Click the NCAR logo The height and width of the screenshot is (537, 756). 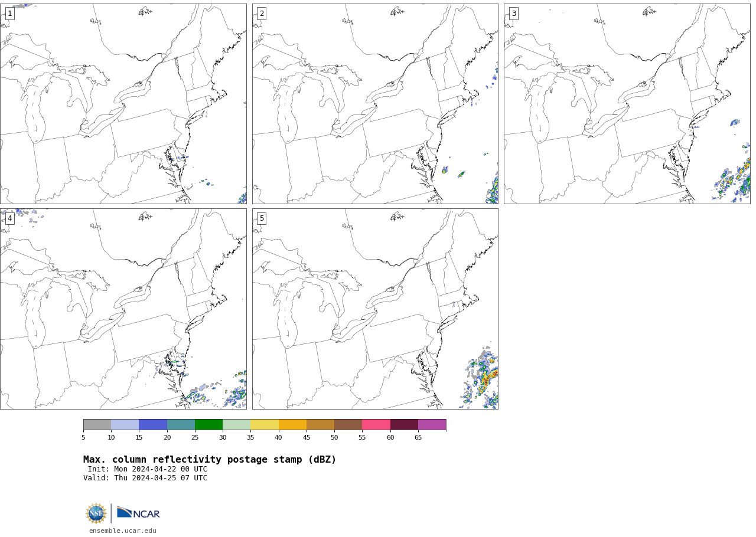click(x=138, y=513)
